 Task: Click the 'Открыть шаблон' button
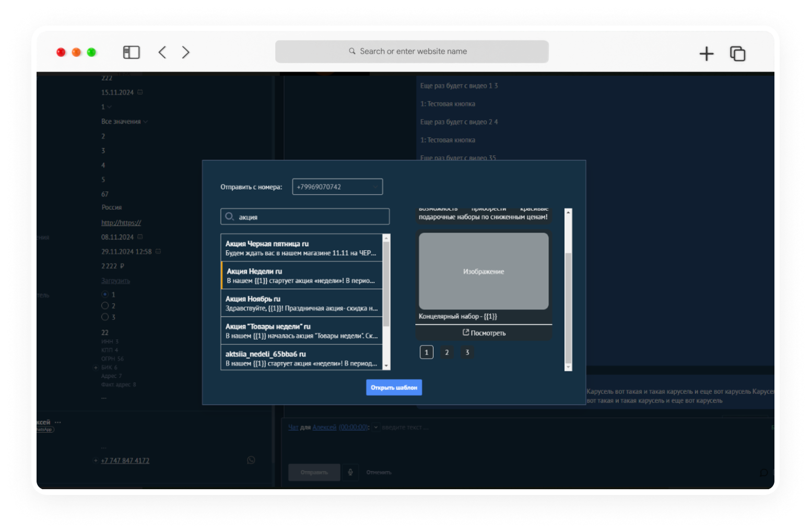[394, 387]
